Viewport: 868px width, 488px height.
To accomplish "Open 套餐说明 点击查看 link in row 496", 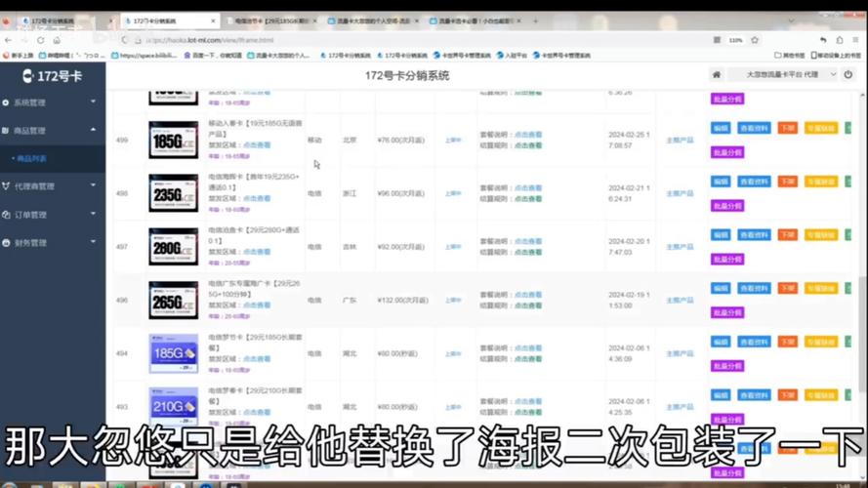I will (x=528, y=295).
